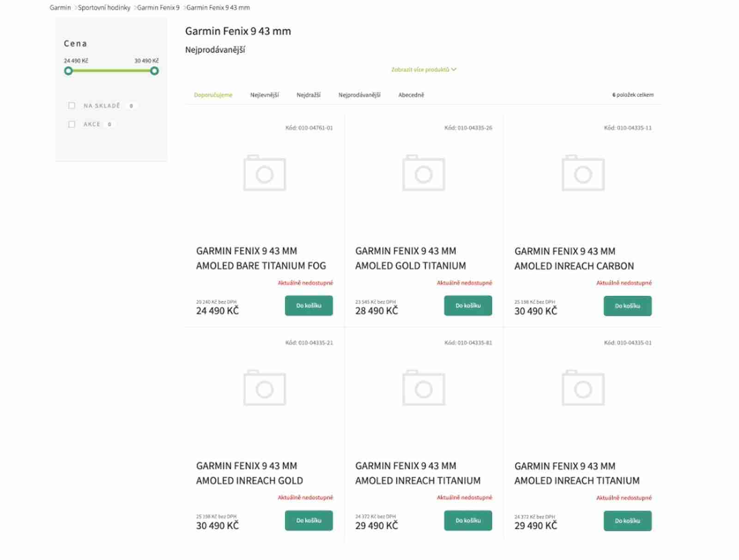
Task: Sort by Nejlevnější
Action: 265,95
